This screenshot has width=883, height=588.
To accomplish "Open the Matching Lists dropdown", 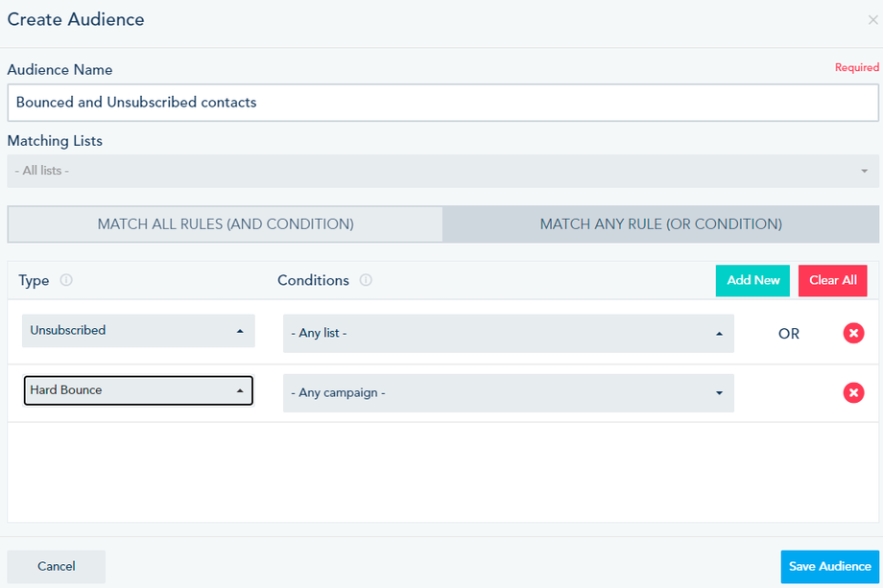I will click(441, 171).
